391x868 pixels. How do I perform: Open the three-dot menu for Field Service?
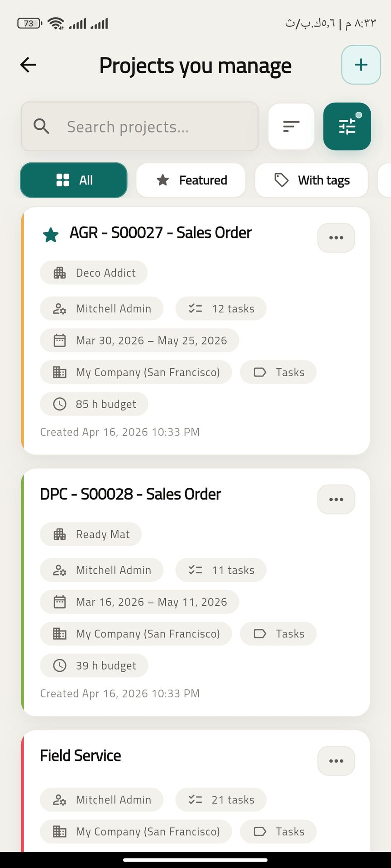(336, 761)
